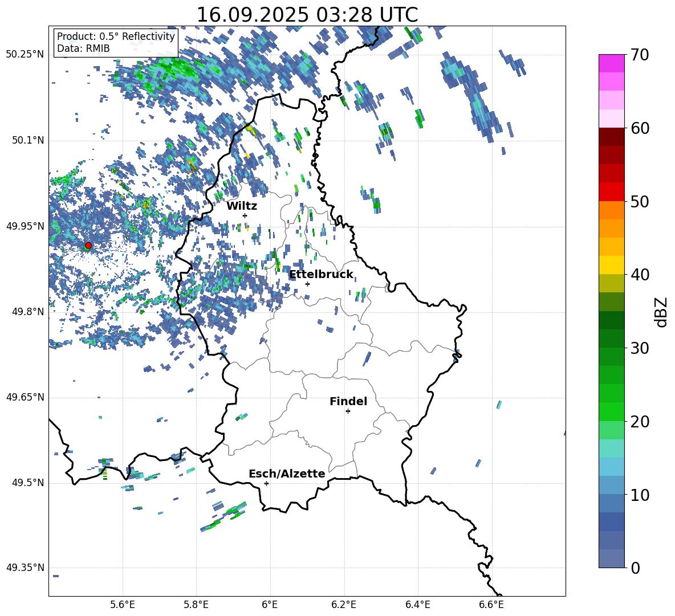Click the longitude label 6°E

point(270,605)
